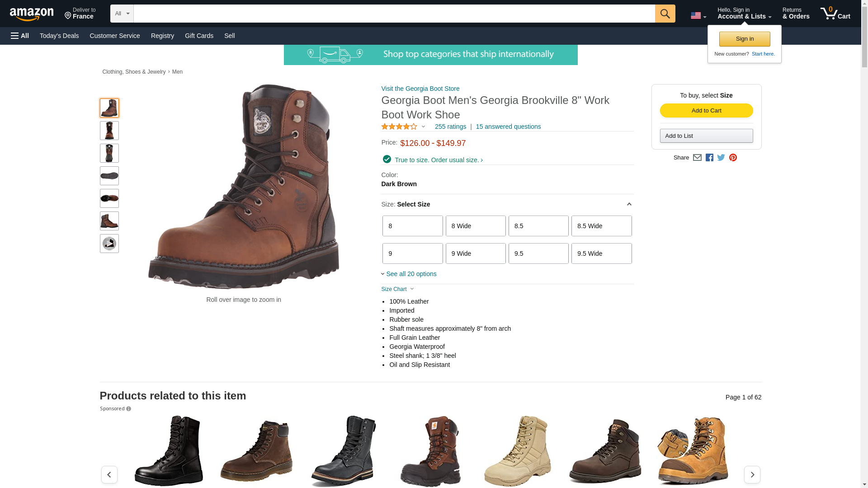This screenshot has width=868, height=488.
Task: Open the search category All dropdown
Action: [x=122, y=14]
